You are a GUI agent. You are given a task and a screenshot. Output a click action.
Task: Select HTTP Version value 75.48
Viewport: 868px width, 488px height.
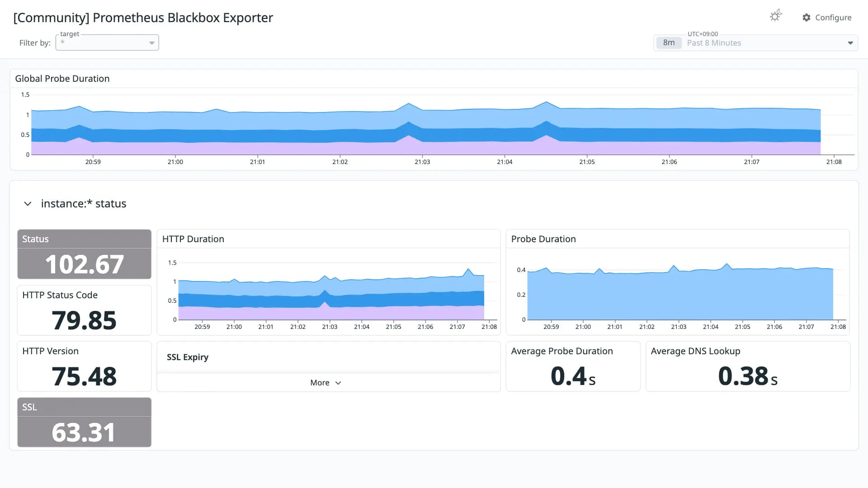[84, 376]
